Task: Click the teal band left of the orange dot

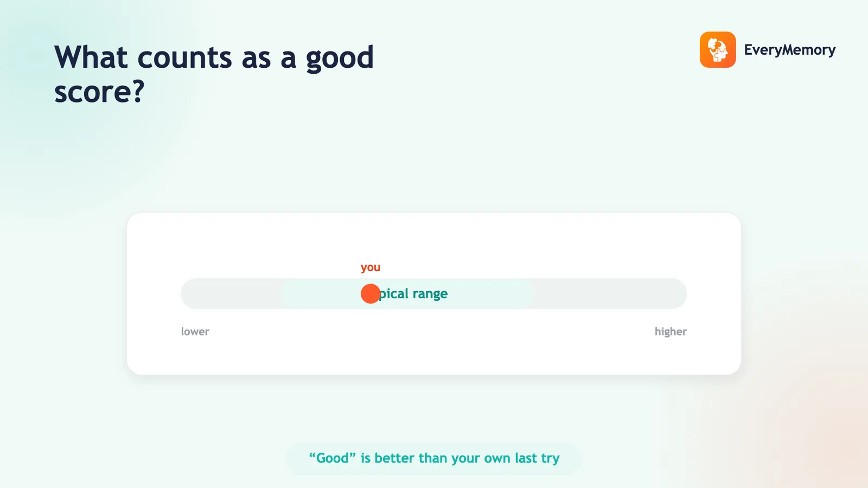Action: point(320,294)
